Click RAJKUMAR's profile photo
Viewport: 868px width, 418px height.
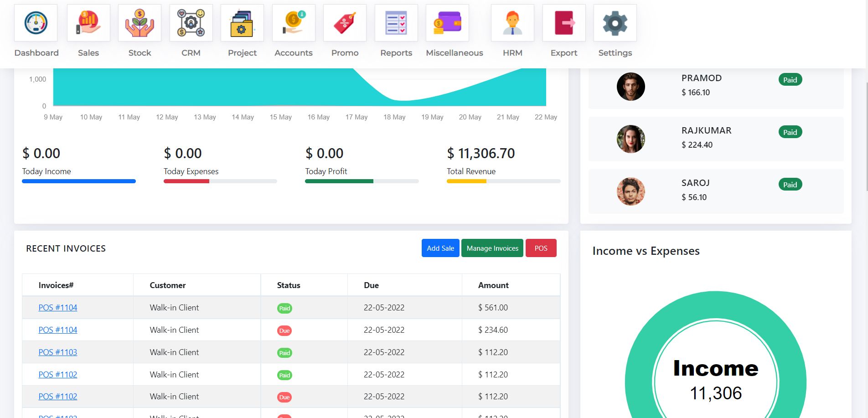point(631,139)
